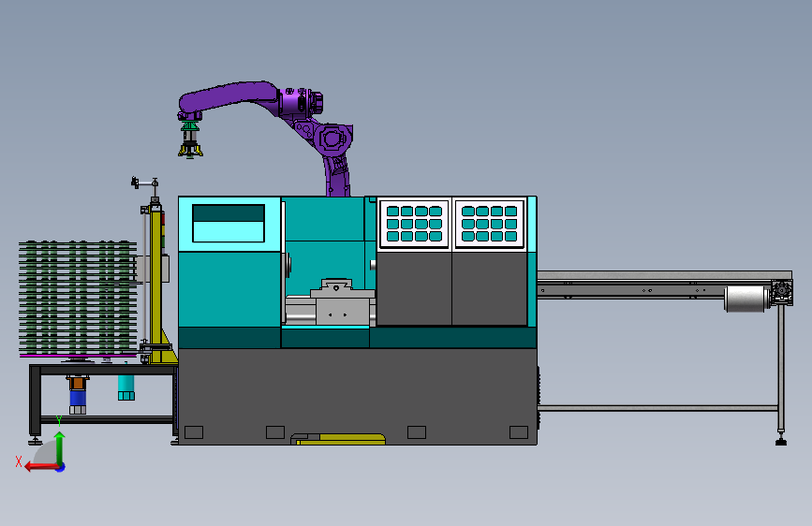Select the conveyor's lower horizontal support bar
The image size is (812, 526).
point(657,408)
